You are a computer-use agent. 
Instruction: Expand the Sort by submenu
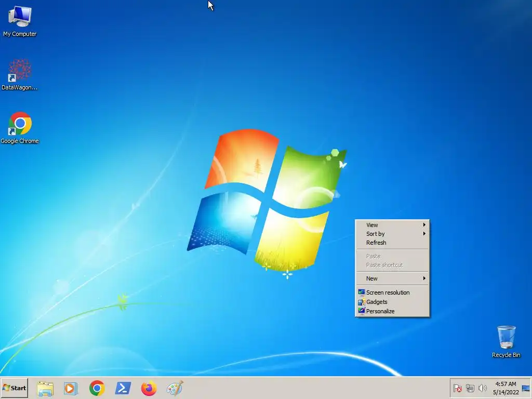click(392, 234)
